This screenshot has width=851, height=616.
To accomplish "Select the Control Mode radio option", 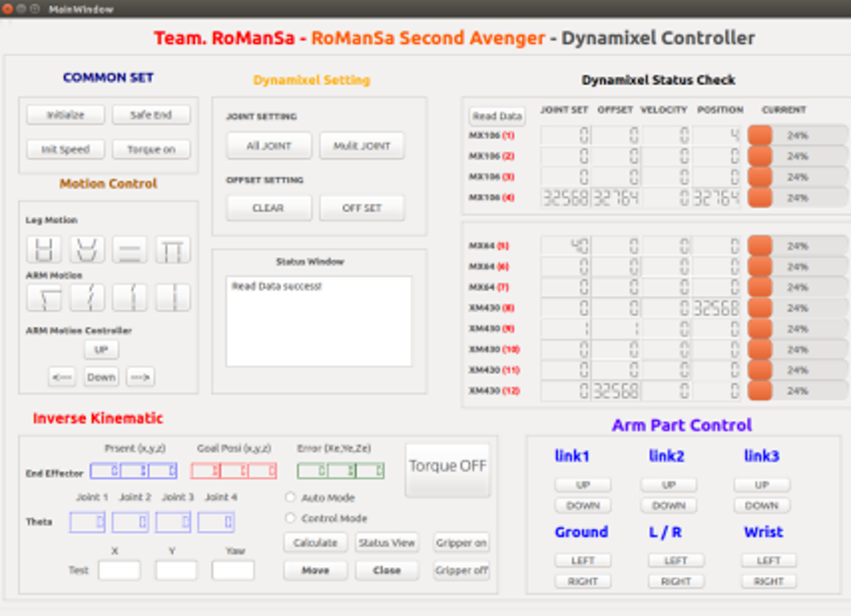I will (290, 518).
